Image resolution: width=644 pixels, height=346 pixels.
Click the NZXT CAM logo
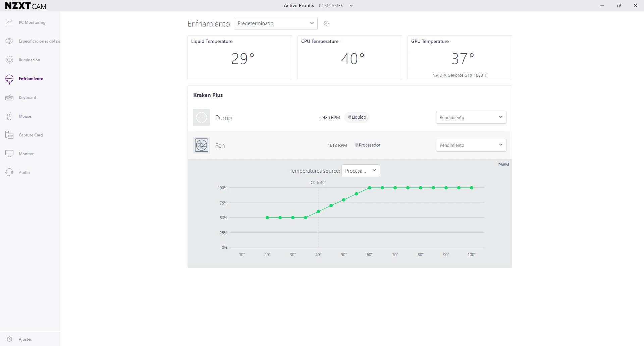coord(26,6)
